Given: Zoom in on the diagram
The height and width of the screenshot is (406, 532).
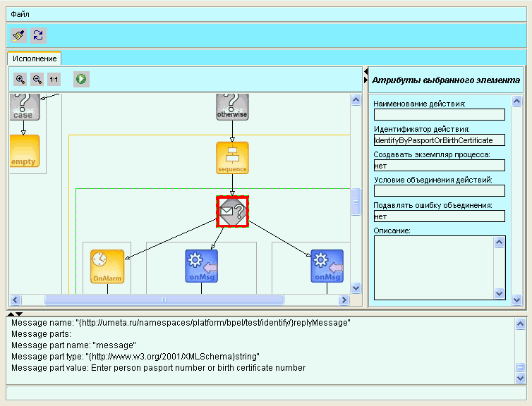Looking at the screenshot, I should click(20, 80).
